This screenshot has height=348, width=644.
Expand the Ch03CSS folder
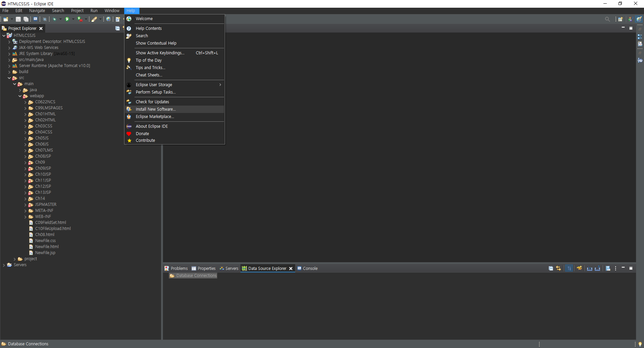[x=25, y=126]
